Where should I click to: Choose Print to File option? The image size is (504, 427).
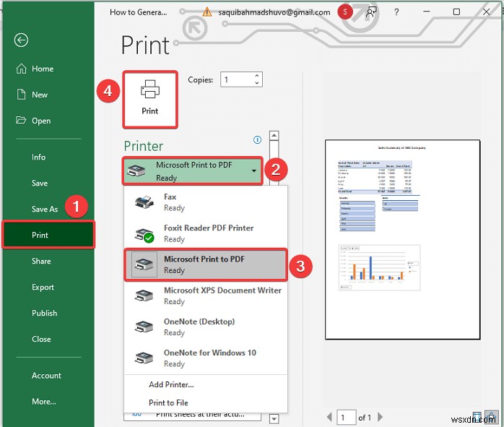pyautogui.click(x=168, y=402)
